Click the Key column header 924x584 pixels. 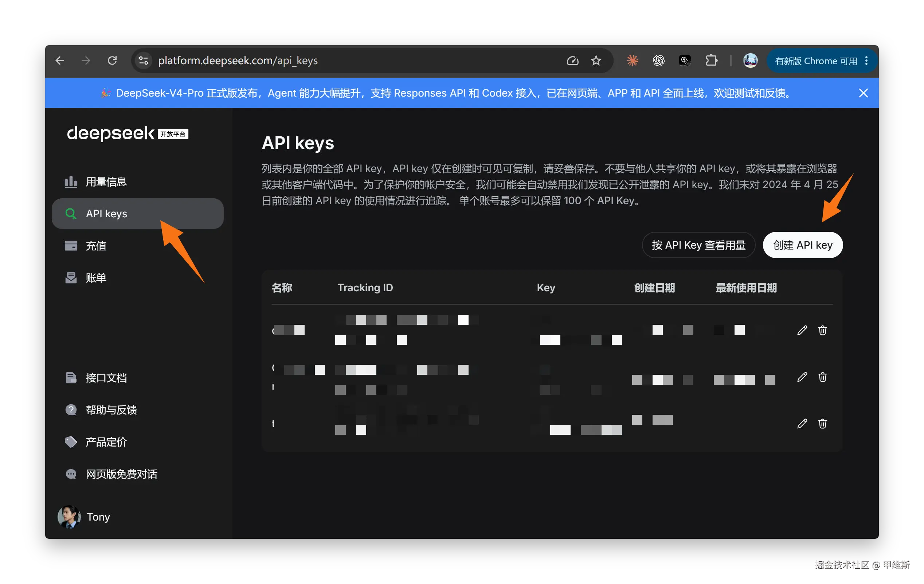pyautogui.click(x=546, y=288)
